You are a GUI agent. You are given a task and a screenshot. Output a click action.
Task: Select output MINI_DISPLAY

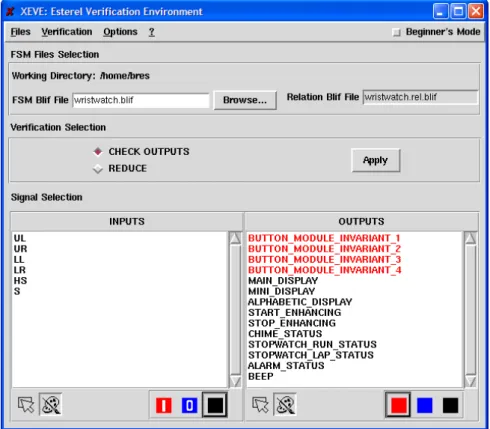[x=281, y=291]
